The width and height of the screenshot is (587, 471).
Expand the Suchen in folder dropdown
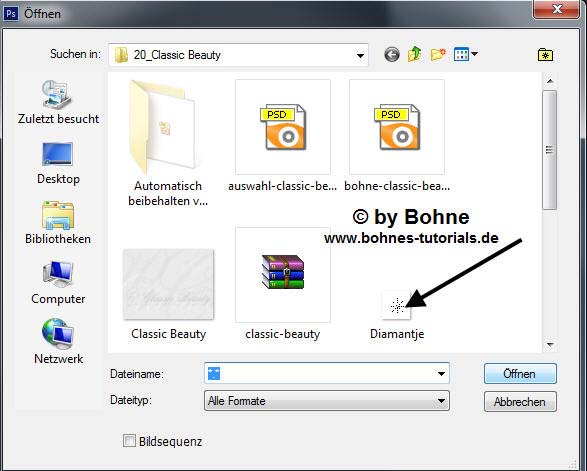(x=360, y=55)
